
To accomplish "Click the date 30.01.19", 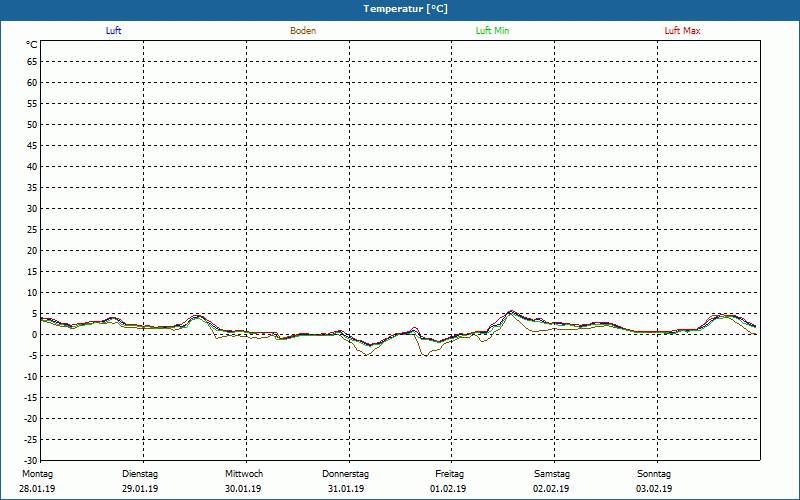I will point(243,489).
